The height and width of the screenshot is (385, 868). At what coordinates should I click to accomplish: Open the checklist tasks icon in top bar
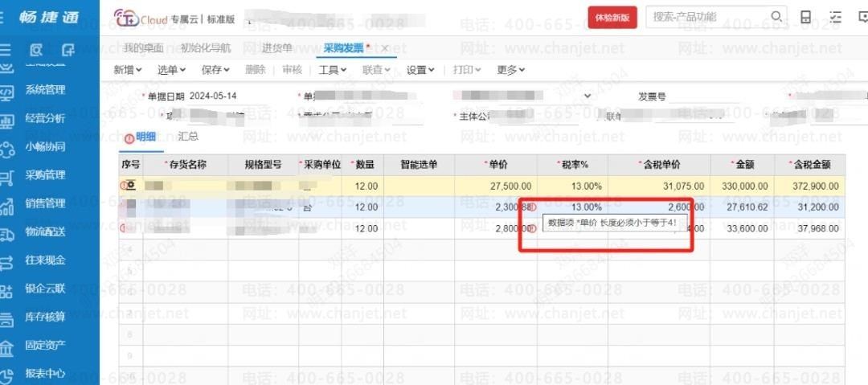[835, 17]
